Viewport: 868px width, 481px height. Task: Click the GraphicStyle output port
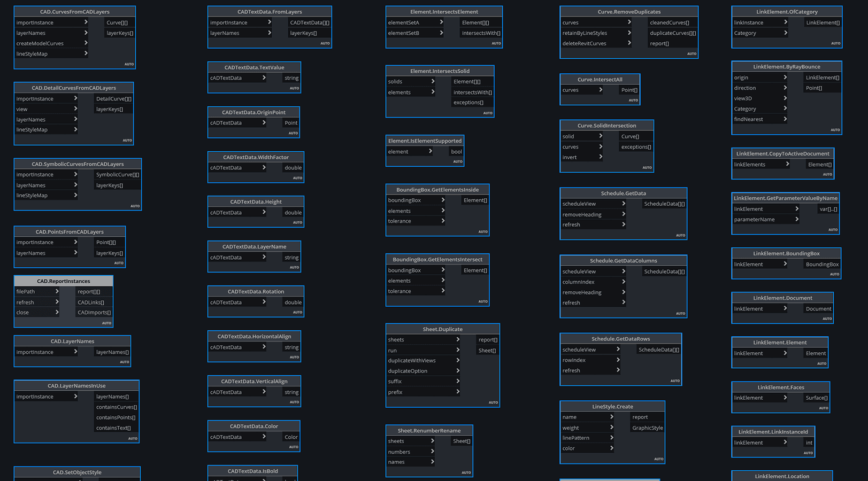point(647,428)
